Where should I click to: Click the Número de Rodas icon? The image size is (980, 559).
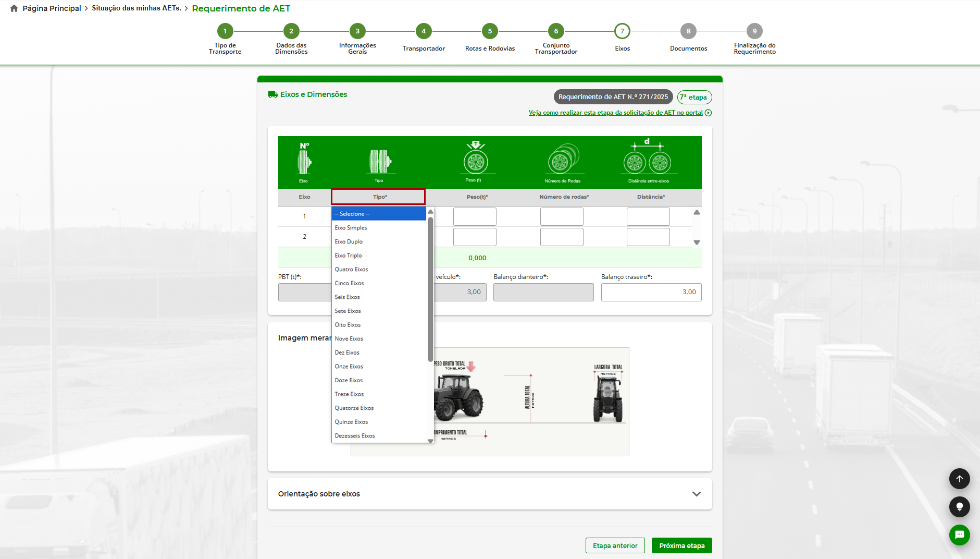tap(563, 159)
